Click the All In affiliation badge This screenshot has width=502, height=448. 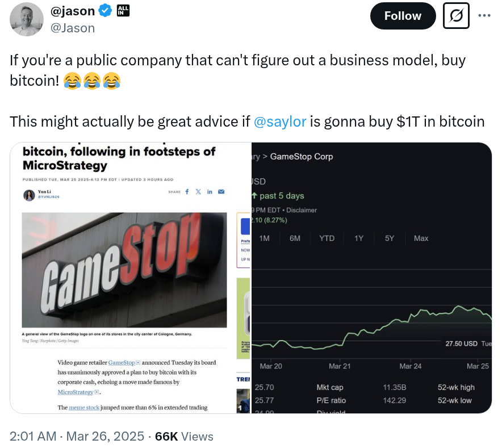(122, 10)
